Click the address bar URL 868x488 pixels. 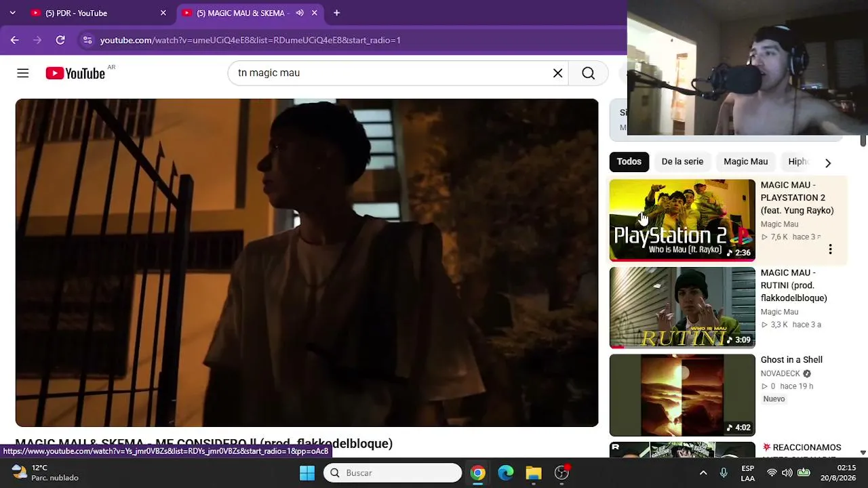[250, 40]
